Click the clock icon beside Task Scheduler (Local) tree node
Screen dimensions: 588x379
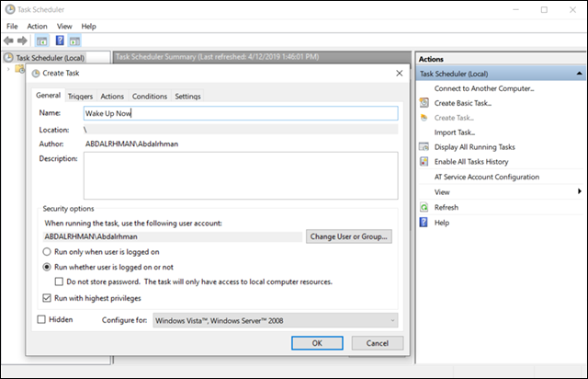coord(8,57)
